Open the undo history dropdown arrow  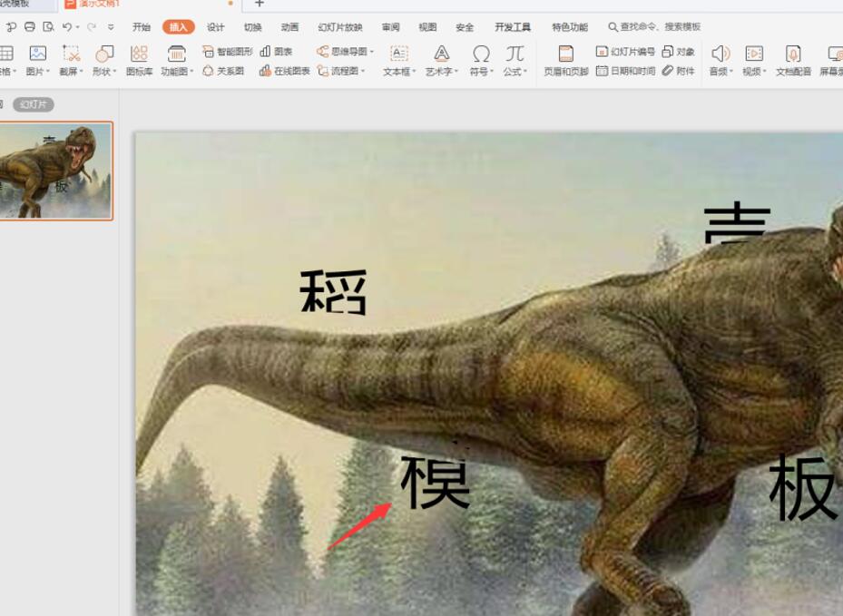(78, 27)
